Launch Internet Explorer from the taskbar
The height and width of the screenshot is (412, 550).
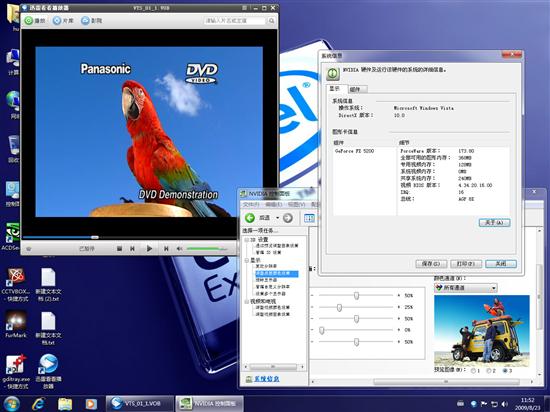click(39, 404)
